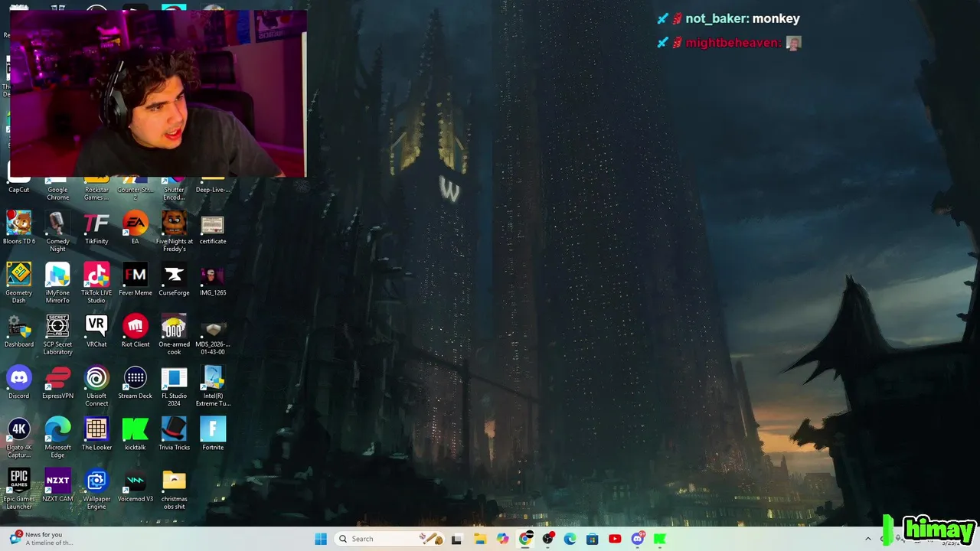Launch Intel Extreme Tuning utility icon

[x=213, y=386]
